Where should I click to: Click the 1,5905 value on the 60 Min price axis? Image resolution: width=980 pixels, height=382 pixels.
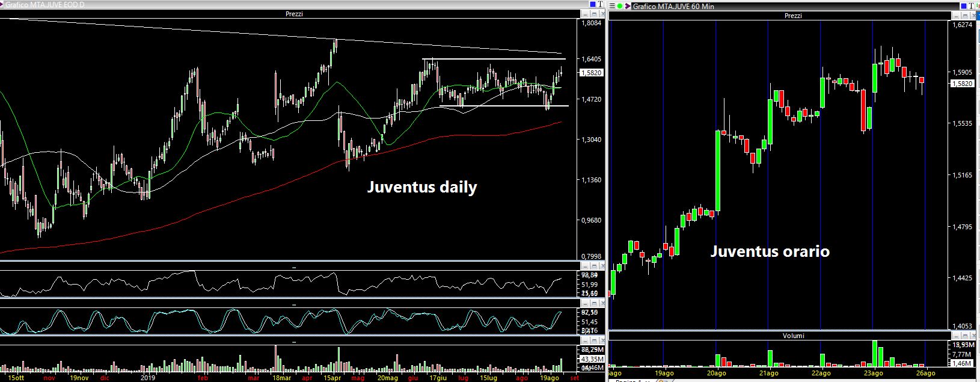(963, 72)
